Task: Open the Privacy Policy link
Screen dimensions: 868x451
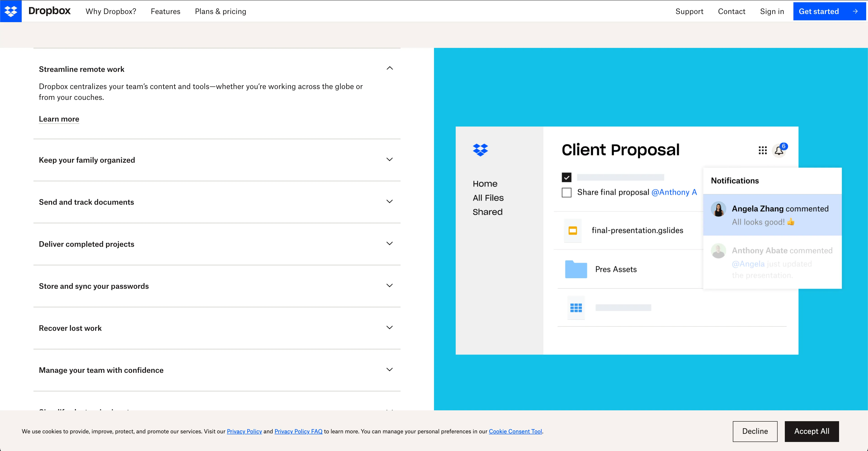Action: (244, 432)
